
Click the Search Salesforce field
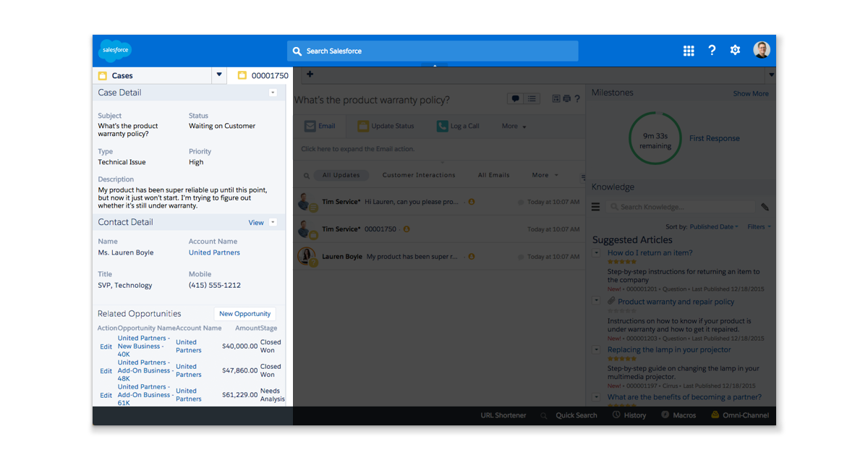[433, 51]
